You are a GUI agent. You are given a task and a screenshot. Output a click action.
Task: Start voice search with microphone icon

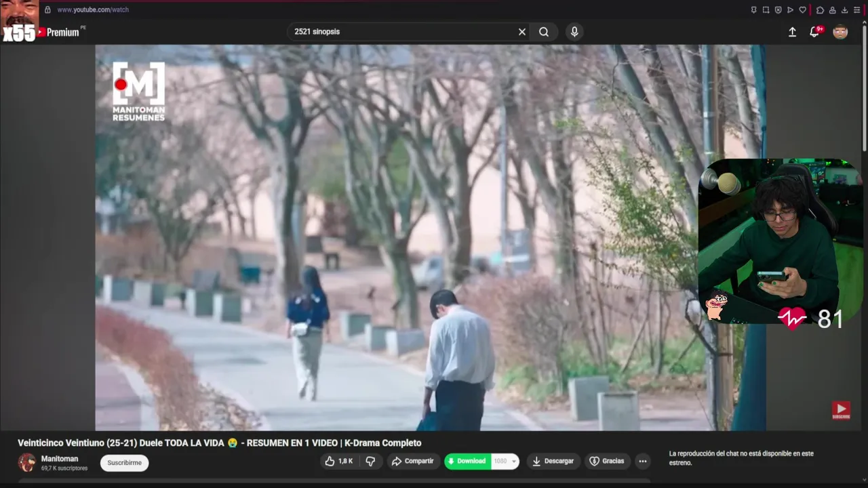click(574, 32)
